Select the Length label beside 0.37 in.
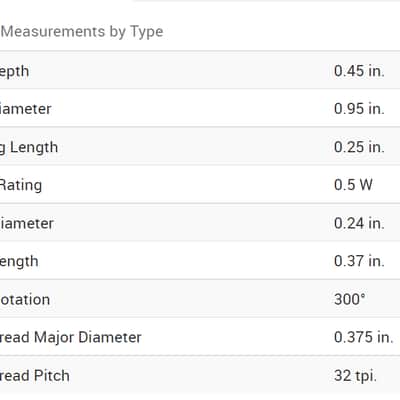Viewport: 400px width, 400px height. [19, 262]
